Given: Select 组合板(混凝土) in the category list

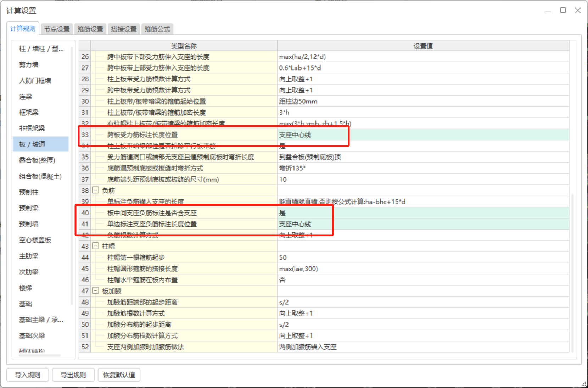Looking at the screenshot, I should tap(41, 176).
